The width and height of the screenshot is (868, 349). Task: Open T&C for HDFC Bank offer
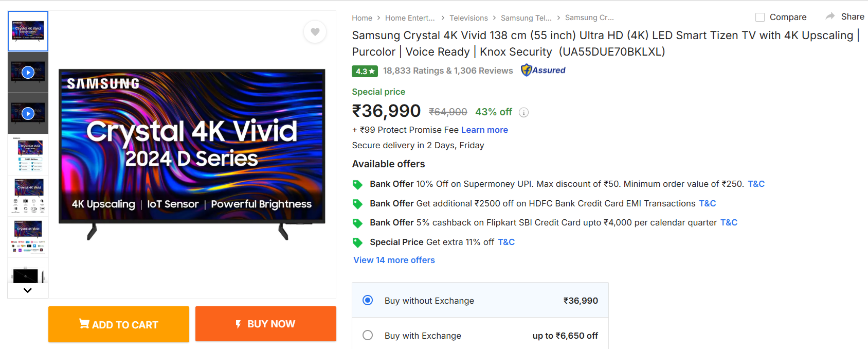[707, 203]
